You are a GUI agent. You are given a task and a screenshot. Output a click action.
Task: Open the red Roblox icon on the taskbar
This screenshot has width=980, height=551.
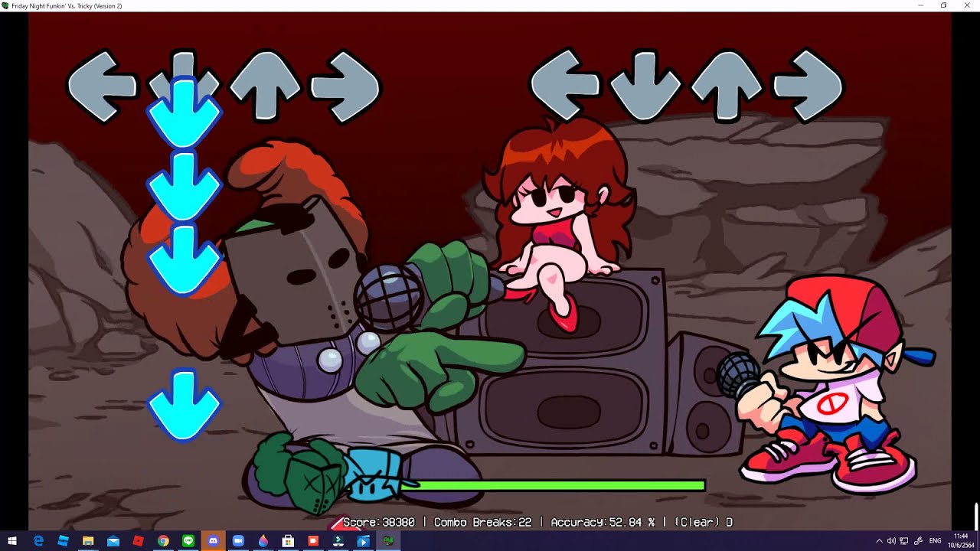[138, 541]
